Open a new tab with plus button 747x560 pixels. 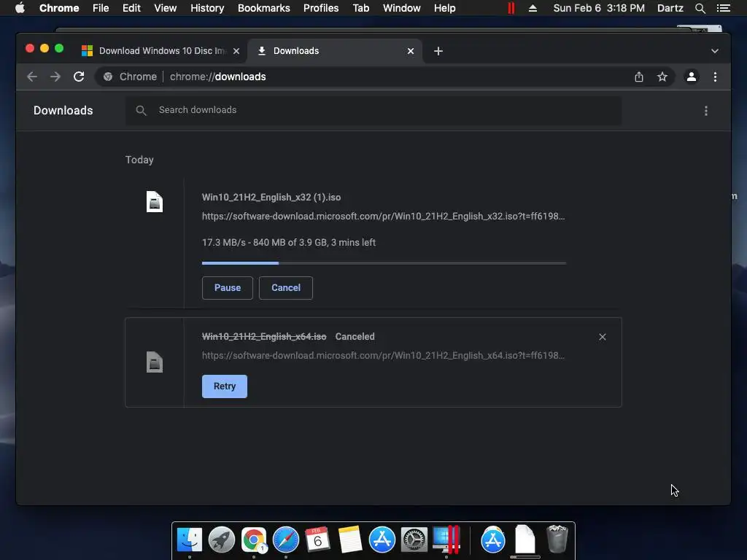click(x=438, y=51)
